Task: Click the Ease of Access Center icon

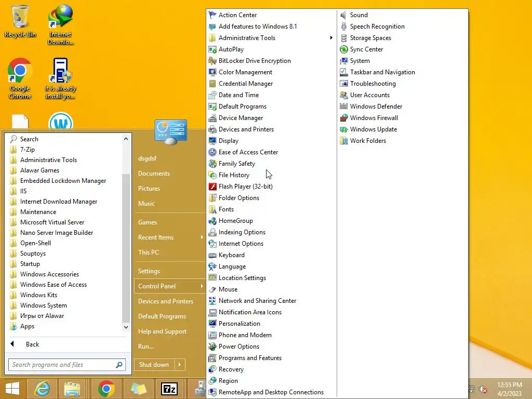Action: (x=212, y=152)
